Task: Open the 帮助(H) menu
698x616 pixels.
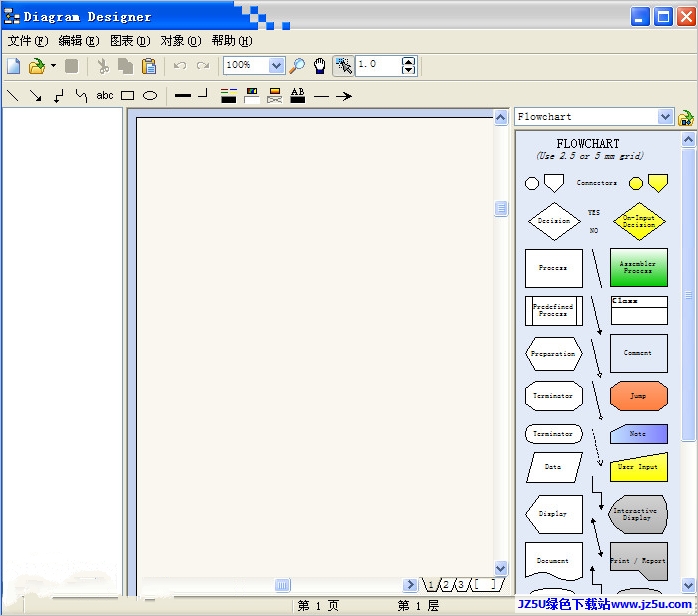Action: pyautogui.click(x=232, y=41)
